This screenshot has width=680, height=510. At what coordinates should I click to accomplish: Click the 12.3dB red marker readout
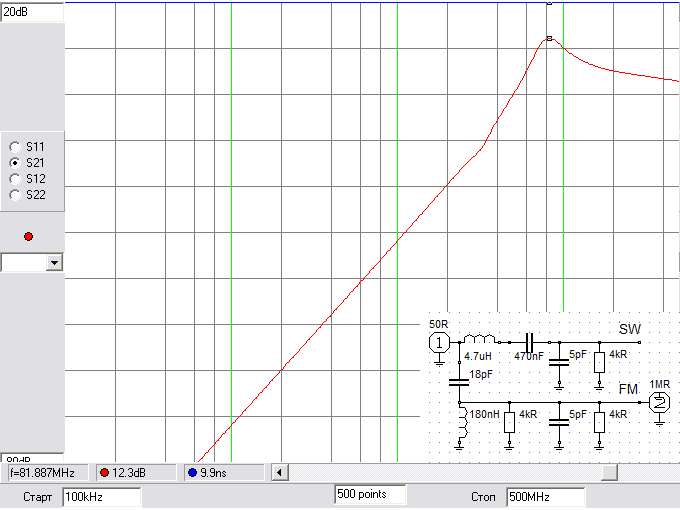click(135, 472)
